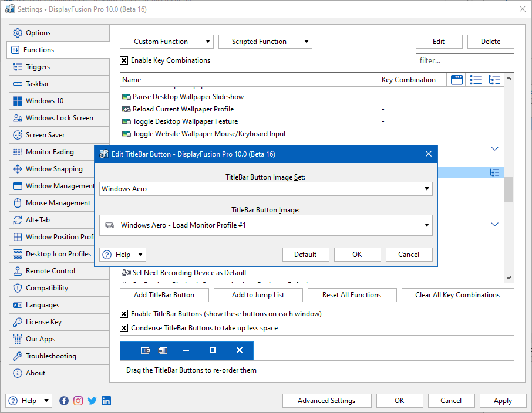Image resolution: width=532 pixels, height=413 pixels.
Task: Open the Custom Function dropdown
Action: point(167,42)
